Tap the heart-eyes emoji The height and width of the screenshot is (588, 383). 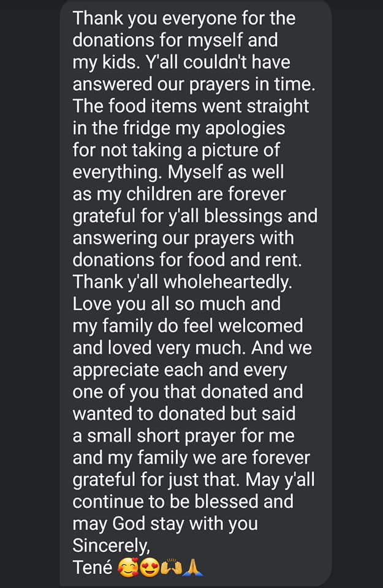click(x=150, y=568)
